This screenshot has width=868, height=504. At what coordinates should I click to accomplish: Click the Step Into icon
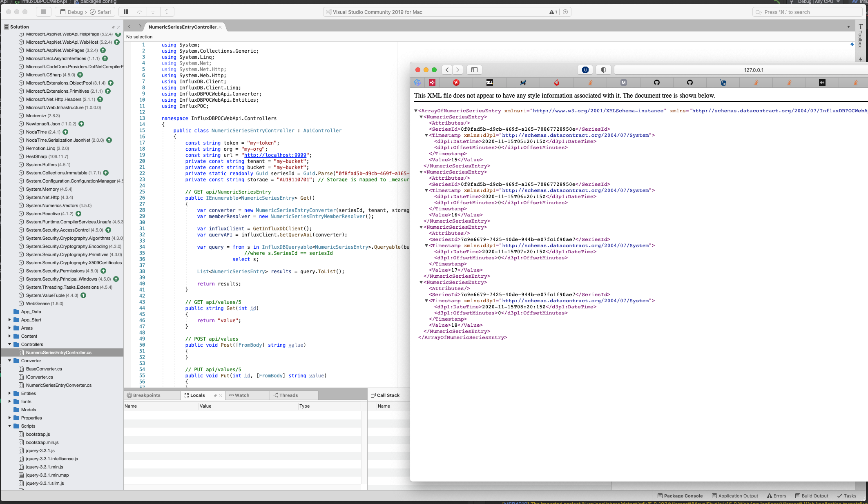click(x=153, y=12)
